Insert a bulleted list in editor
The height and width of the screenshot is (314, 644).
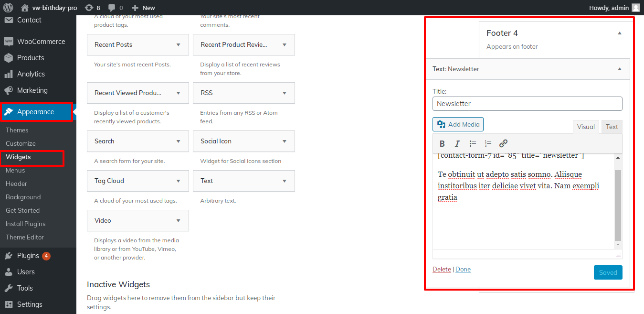[473, 143]
